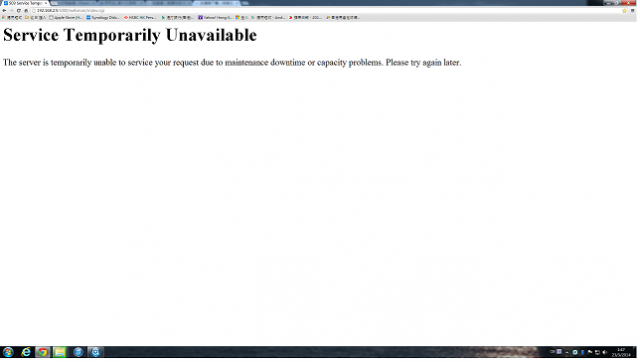Launch Internet Explorer from taskbar
The width and height of the screenshot is (640, 362).
[x=26, y=352]
